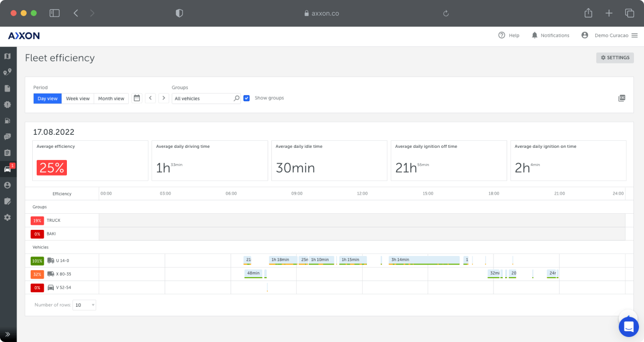Click the SETTINGS button
The width and height of the screenshot is (644, 342).
coord(615,58)
